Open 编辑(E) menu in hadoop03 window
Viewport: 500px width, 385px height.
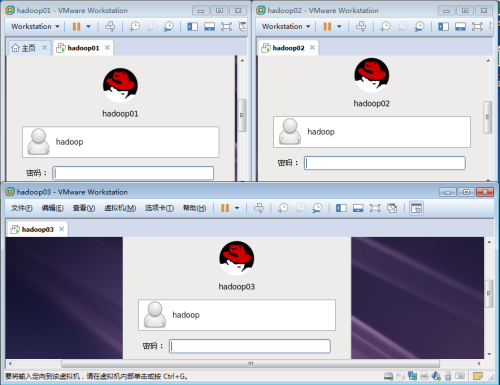pyautogui.click(x=52, y=208)
